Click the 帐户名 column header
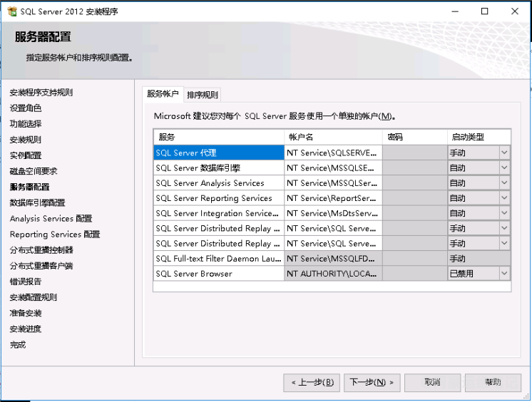The height and width of the screenshot is (402, 532). (333, 137)
